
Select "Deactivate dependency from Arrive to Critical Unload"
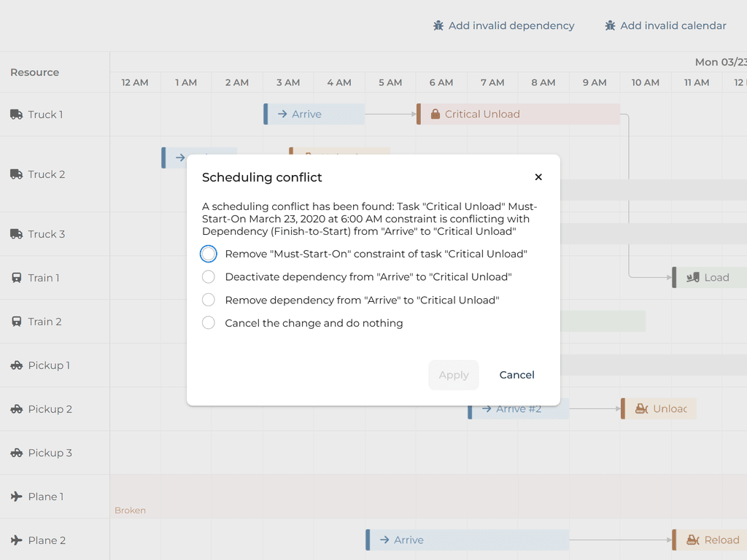pos(208,277)
